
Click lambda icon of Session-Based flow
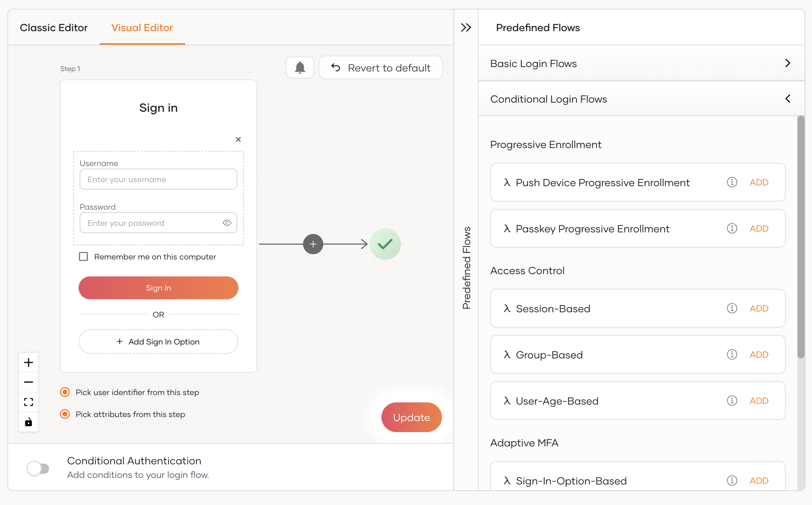coord(507,309)
